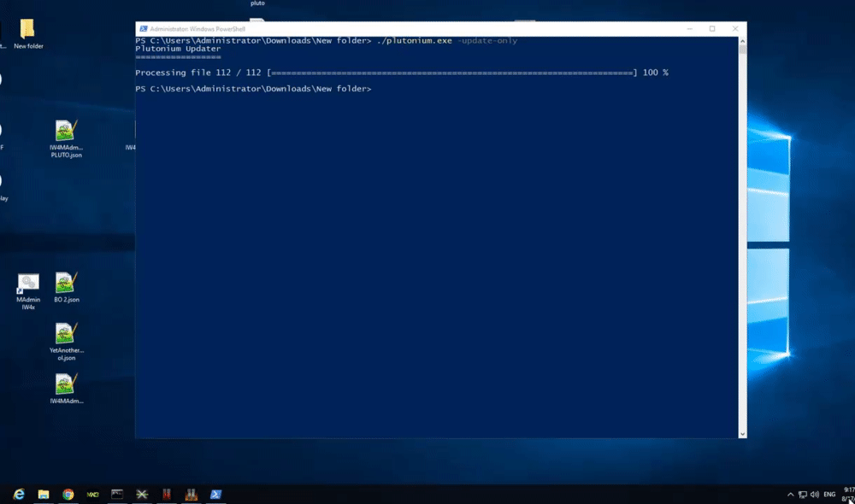The height and width of the screenshot is (504, 855).
Task: Select the BO 2.json desktop file
Action: [x=66, y=287]
